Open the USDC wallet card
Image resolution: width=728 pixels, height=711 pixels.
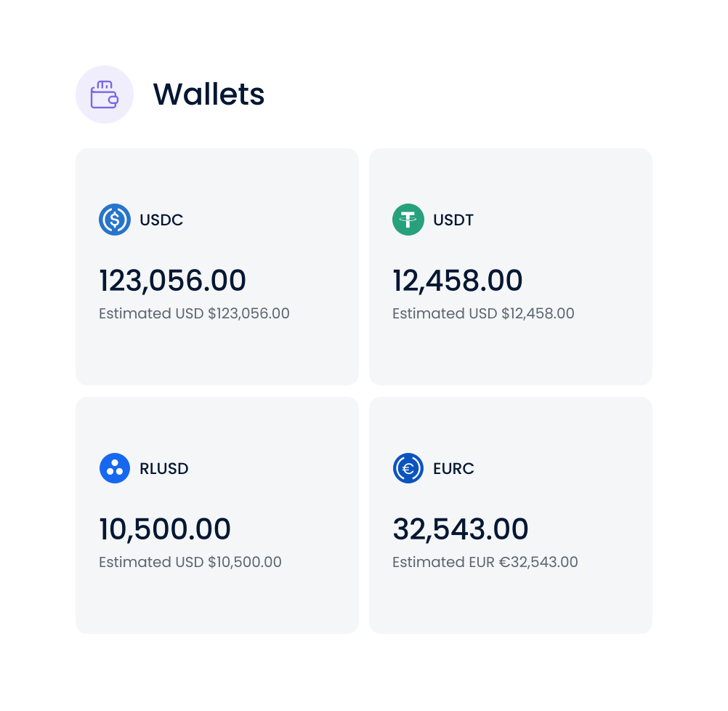tap(217, 267)
